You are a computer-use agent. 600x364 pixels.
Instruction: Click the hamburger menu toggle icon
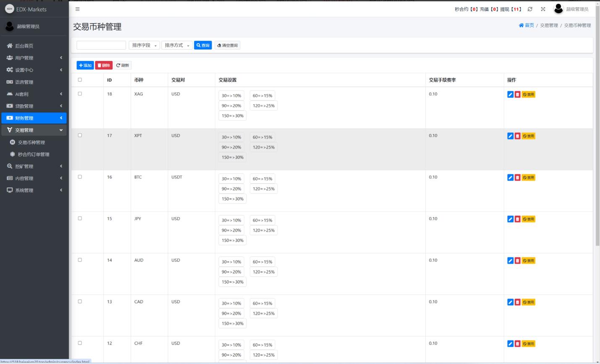coord(77,9)
